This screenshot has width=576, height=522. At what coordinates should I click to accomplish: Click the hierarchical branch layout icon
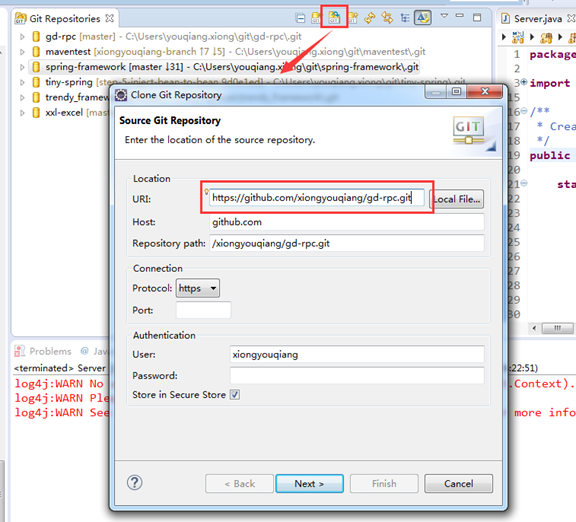tap(405, 18)
